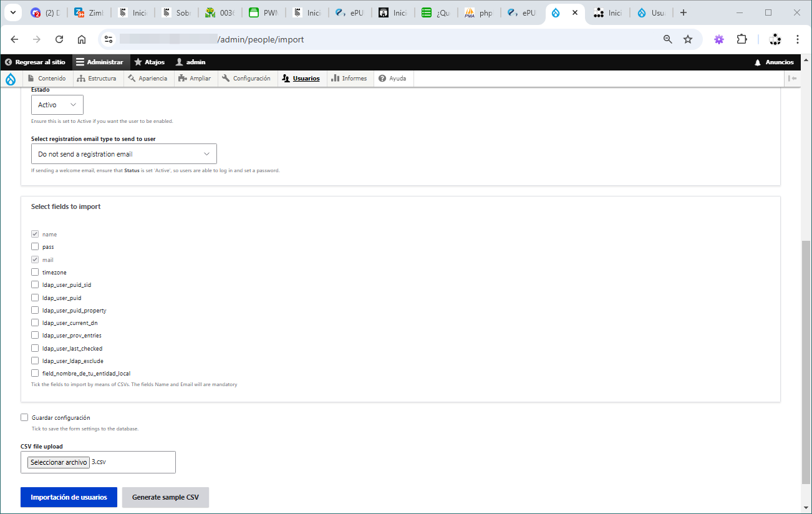This screenshot has height=514, width=812.
Task: Open the Estado dropdown set to Activo
Action: point(57,105)
